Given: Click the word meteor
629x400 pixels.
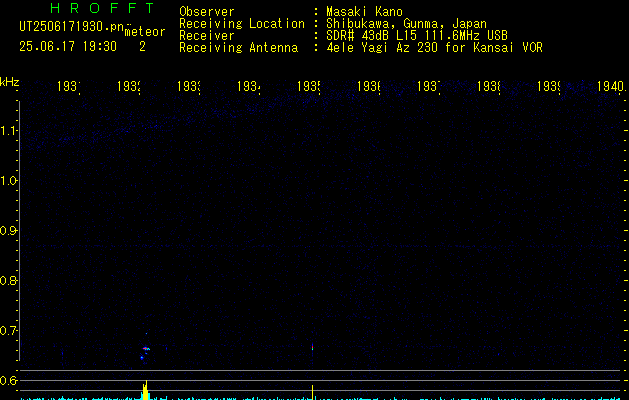Looking at the screenshot, I should [x=145, y=32].
